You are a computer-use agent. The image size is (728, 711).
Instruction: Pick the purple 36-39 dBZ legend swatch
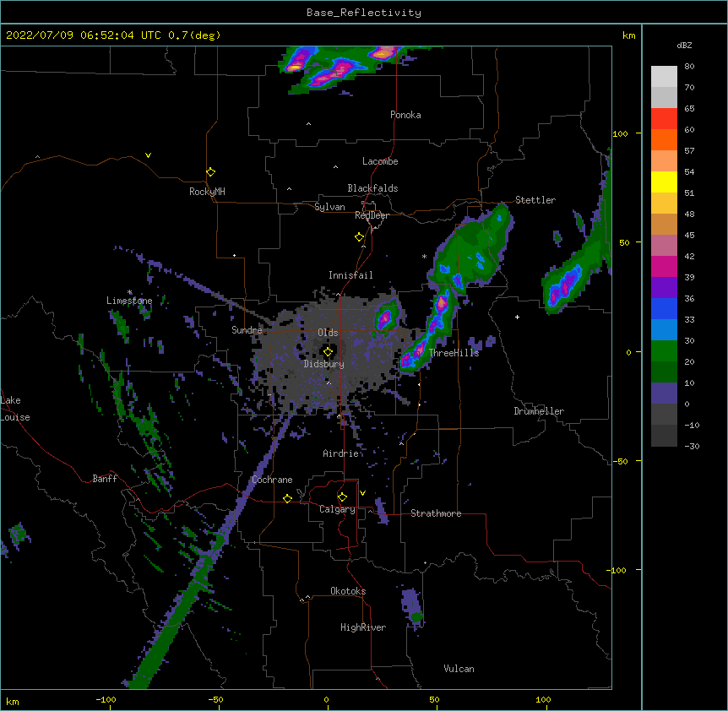[664, 288]
